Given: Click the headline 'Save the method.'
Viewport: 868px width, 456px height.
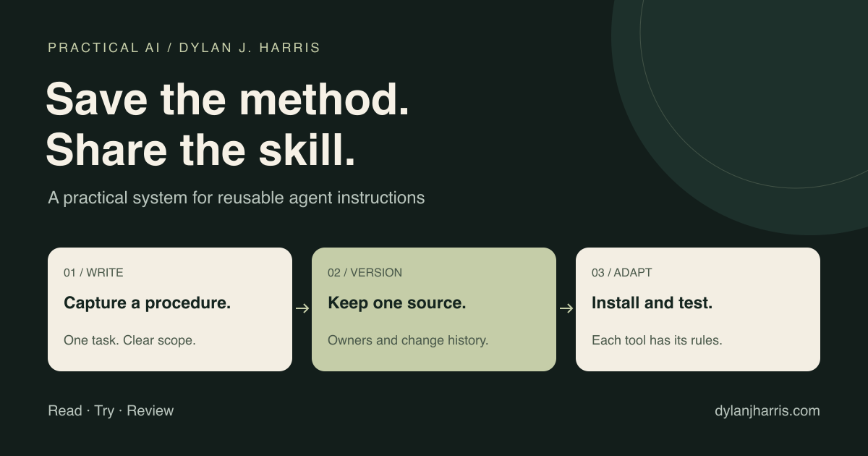Looking at the screenshot, I should coord(228,99).
